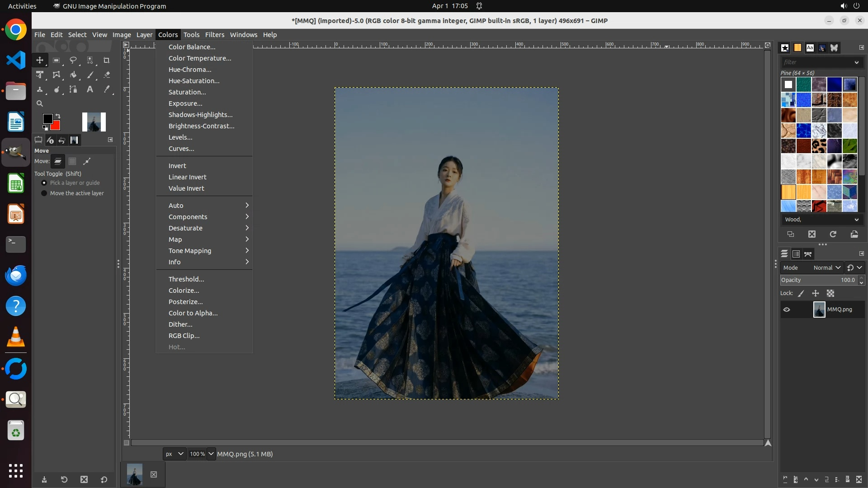Open the layer Mode Normal dropdown
The width and height of the screenshot is (868, 488).
click(x=827, y=267)
